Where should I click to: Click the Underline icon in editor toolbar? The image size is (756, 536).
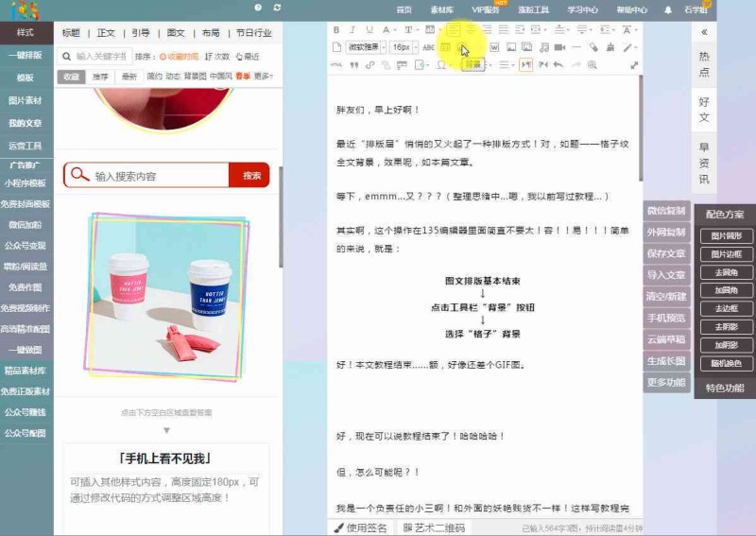click(369, 30)
